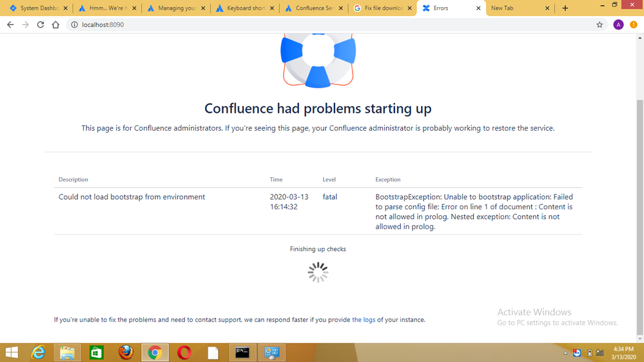The image size is (644, 362).
Task: Click the Level column header
Action: [x=329, y=179]
